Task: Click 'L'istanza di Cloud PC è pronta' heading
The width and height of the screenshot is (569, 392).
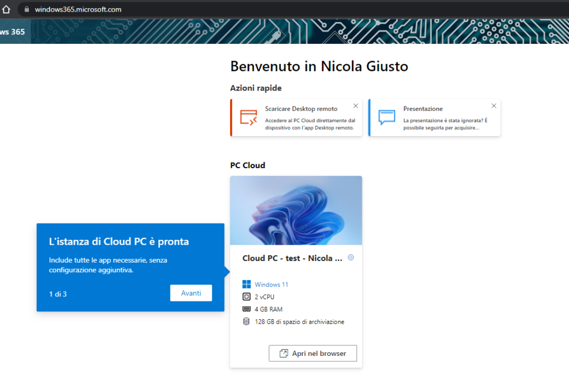Action: click(x=119, y=242)
